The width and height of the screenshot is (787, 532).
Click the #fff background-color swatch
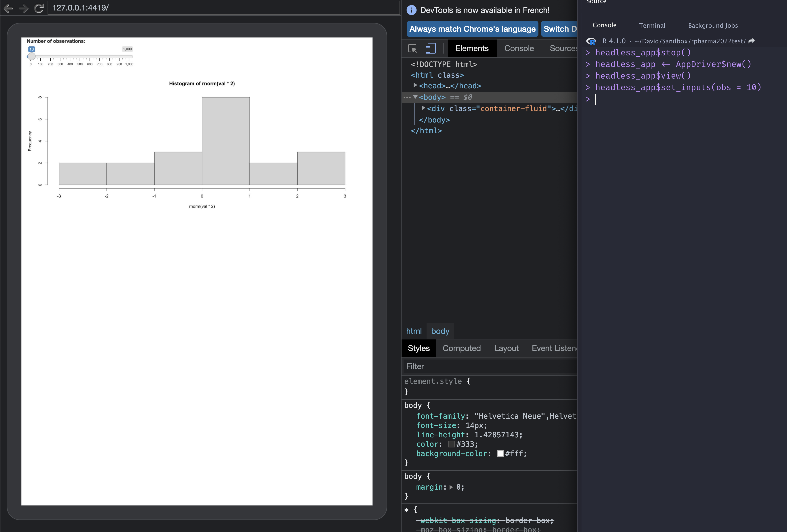(x=500, y=453)
